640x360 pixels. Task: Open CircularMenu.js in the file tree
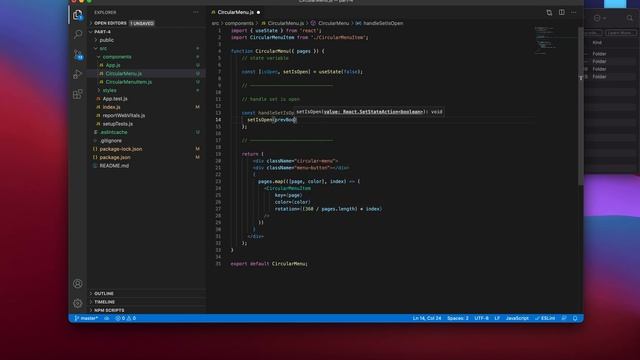tap(124, 73)
